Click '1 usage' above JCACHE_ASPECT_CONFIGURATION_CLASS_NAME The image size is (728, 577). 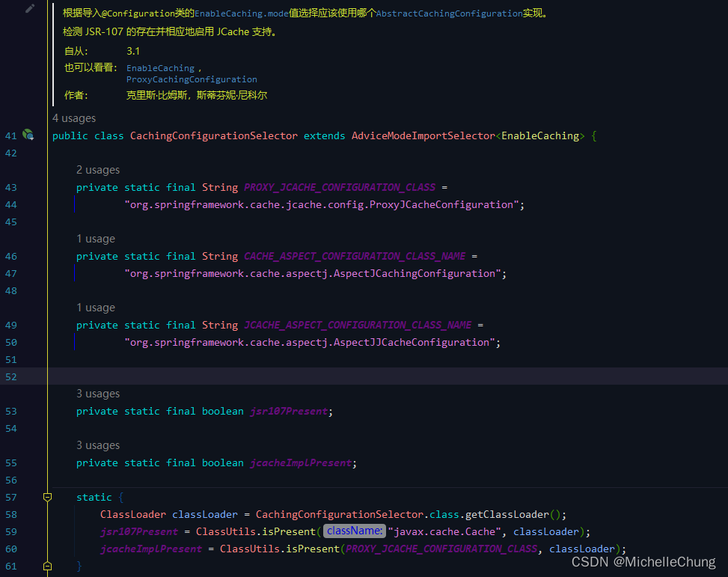click(x=94, y=307)
